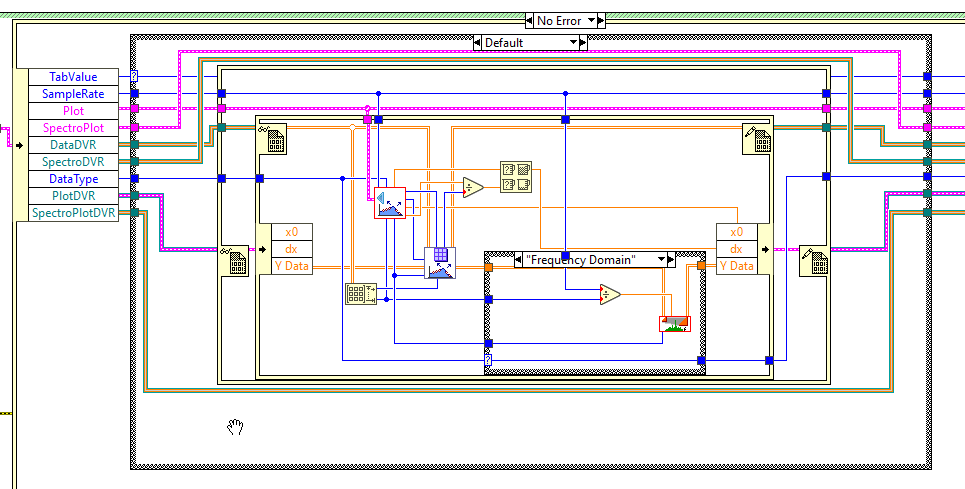
Task: Click the TabValue case selector question-mark terminal
Action: [x=134, y=76]
